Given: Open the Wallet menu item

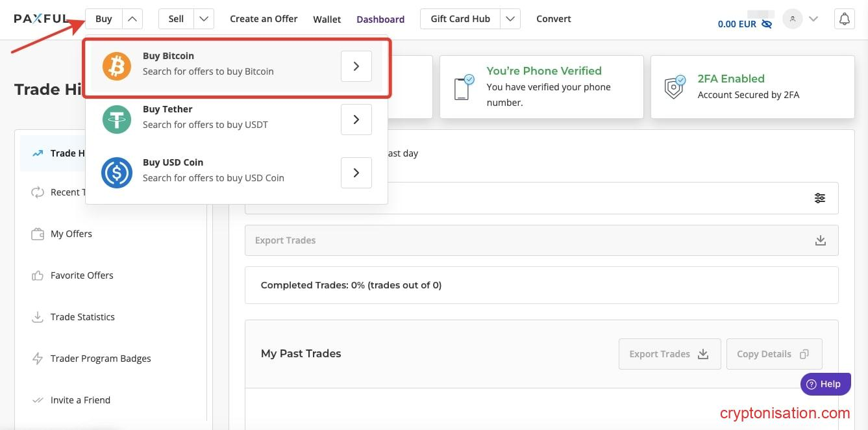Looking at the screenshot, I should [327, 19].
